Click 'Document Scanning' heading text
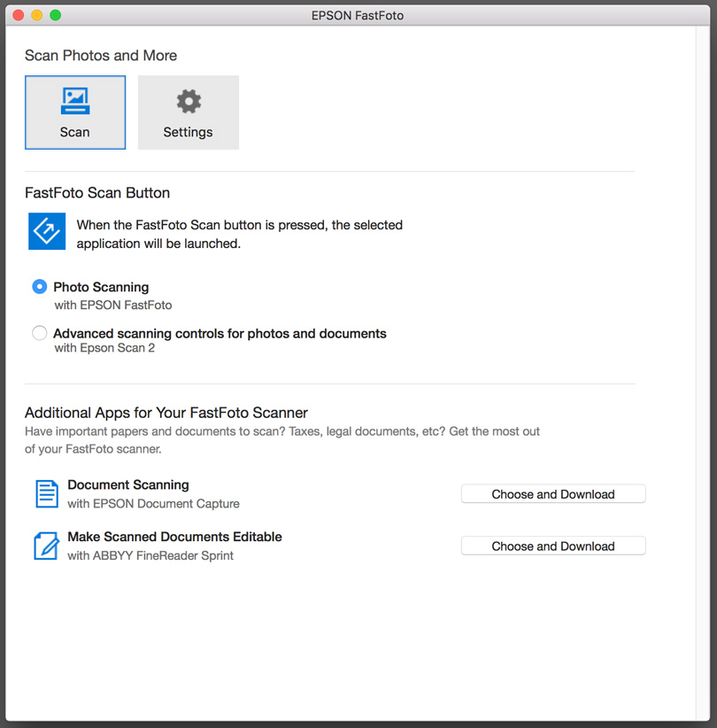 point(128,484)
